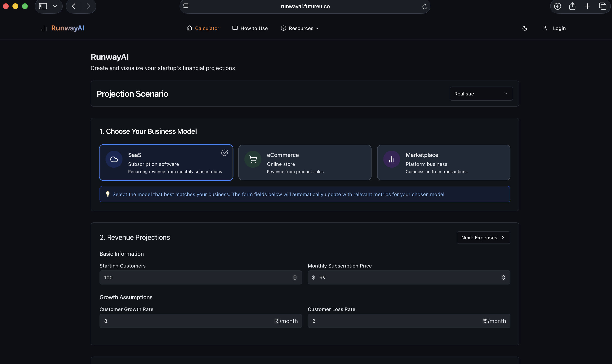The width and height of the screenshot is (612, 364).
Task: Click the checkmark on the SaaS card
Action: click(x=225, y=153)
